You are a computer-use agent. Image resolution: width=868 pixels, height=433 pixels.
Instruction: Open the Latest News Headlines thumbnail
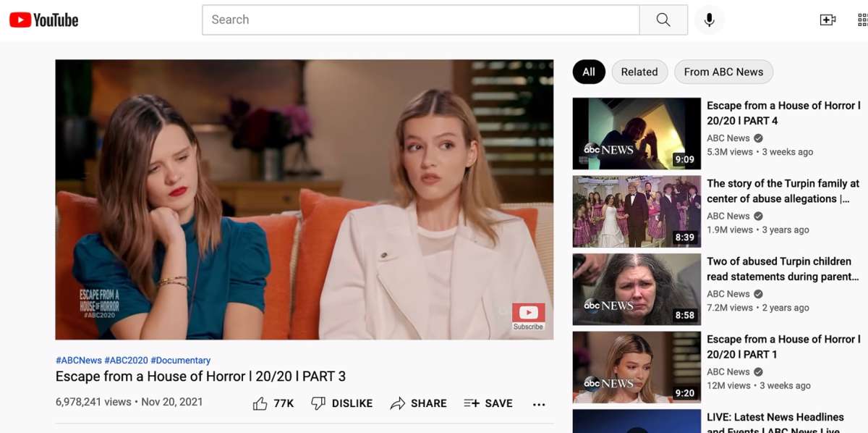(x=637, y=421)
